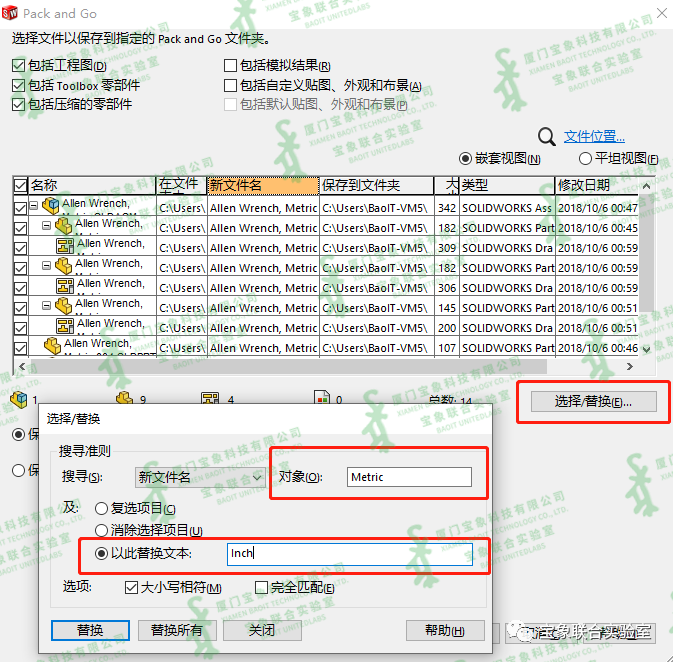Click the 在文件夹 column header
Image resolution: width=673 pixels, height=662 pixels.
[x=181, y=185]
